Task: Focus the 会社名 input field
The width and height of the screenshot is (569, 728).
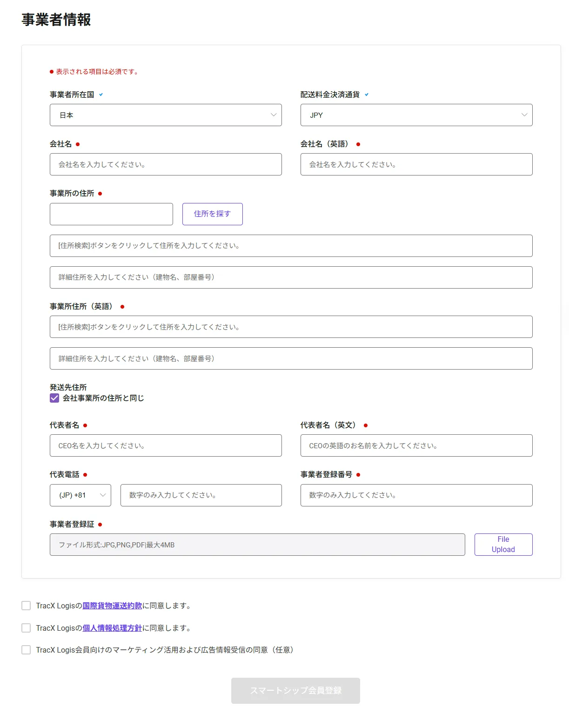Action: [x=166, y=164]
